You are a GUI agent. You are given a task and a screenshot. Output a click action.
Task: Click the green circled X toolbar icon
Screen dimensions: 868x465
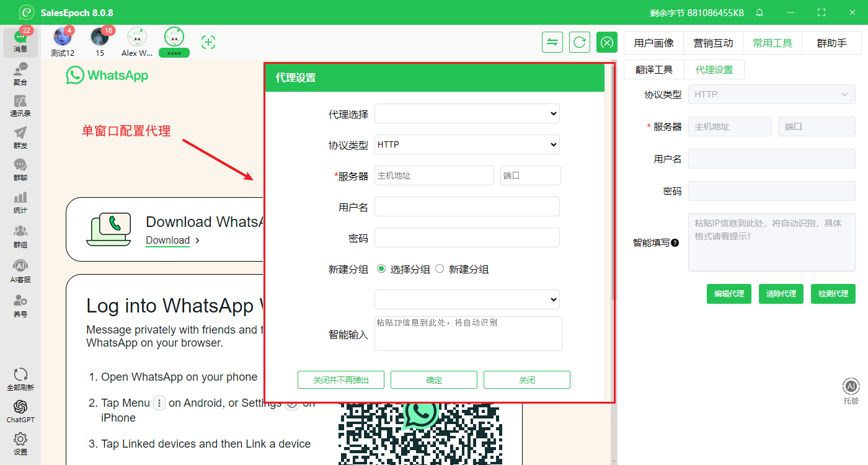607,42
